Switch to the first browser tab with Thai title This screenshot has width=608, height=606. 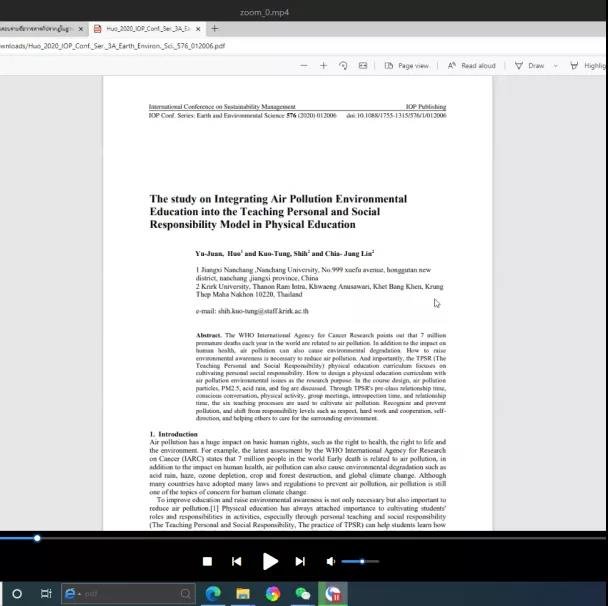click(36, 29)
